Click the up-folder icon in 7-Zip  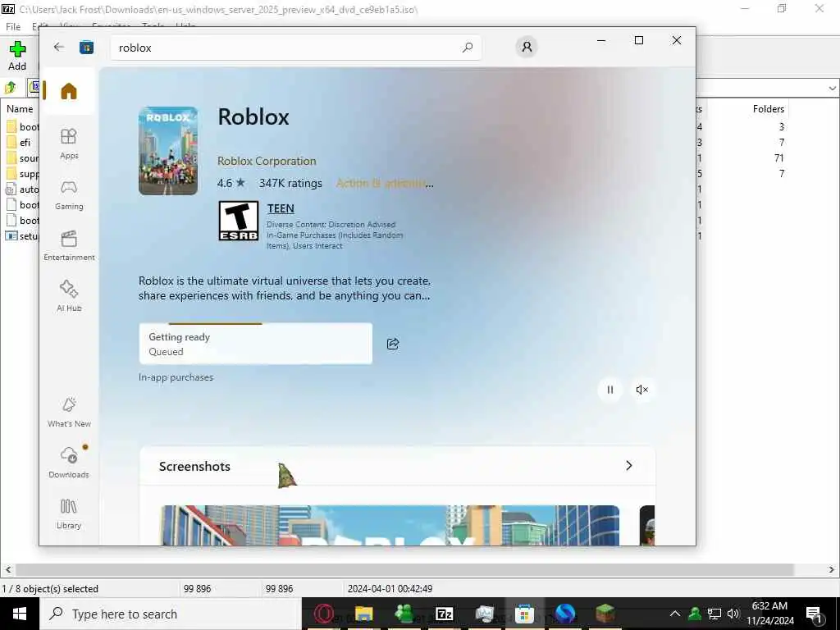pos(10,87)
